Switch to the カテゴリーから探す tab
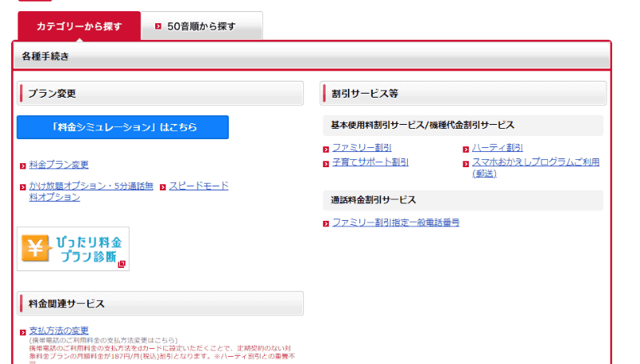640x364 pixels. click(79, 26)
